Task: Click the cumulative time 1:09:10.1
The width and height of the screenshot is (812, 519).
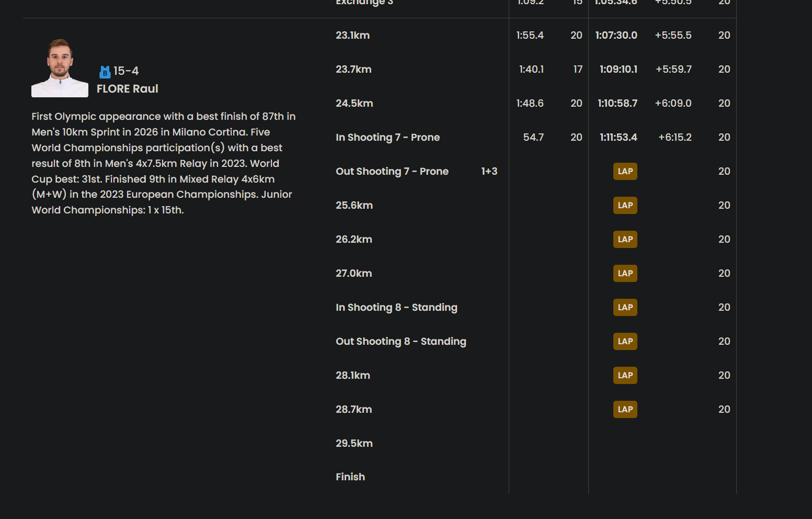Action: tap(619, 70)
